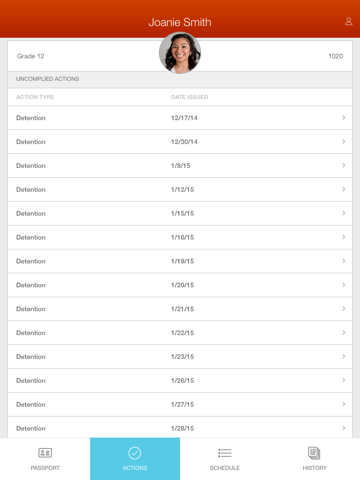Viewport: 360px width, 480px height.
Task: Select detention row dated 1/20/15
Action: click(180, 285)
